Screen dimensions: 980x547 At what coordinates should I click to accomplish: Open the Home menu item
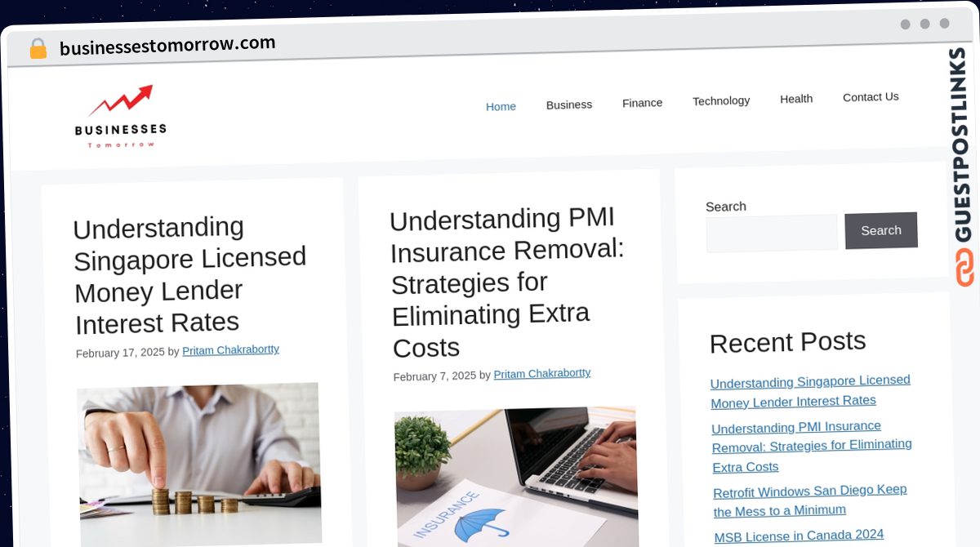501,106
